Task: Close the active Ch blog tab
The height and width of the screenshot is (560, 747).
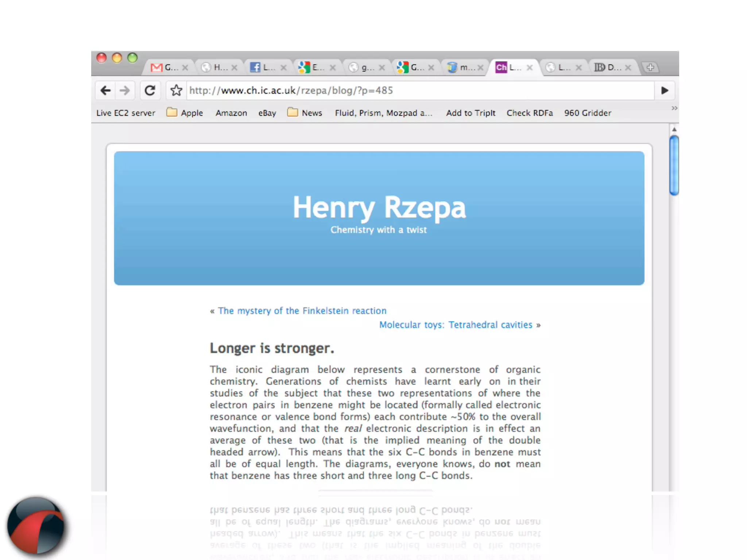Action: click(530, 67)
